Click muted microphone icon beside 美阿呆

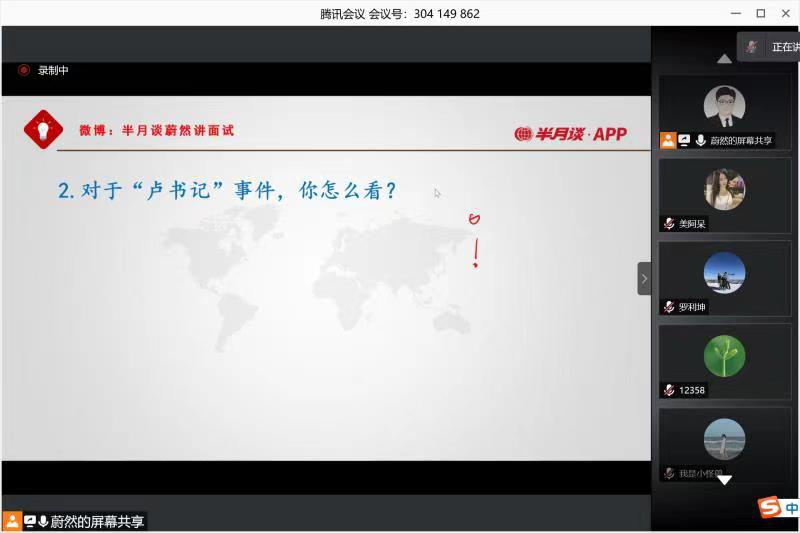(669, 223)
